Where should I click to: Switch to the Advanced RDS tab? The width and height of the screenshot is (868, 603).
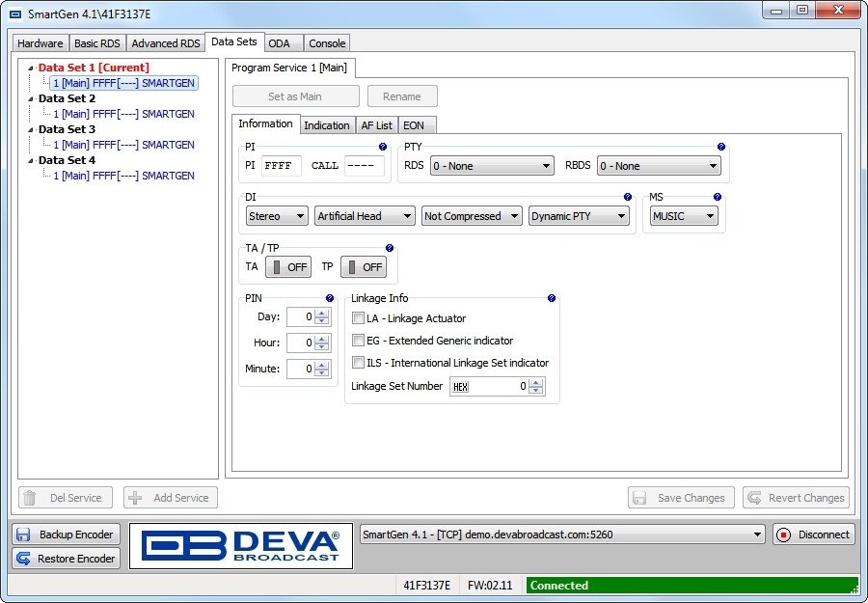166,43
